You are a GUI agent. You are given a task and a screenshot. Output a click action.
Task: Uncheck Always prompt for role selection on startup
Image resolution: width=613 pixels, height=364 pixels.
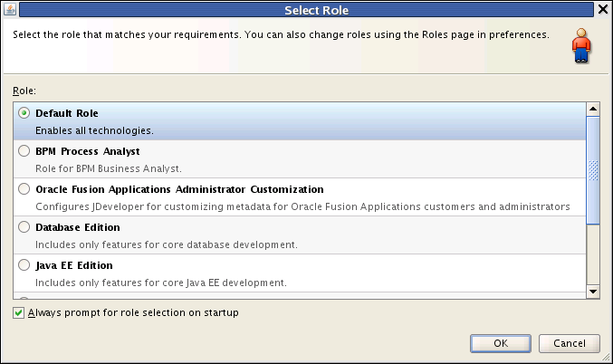point(18,312)
